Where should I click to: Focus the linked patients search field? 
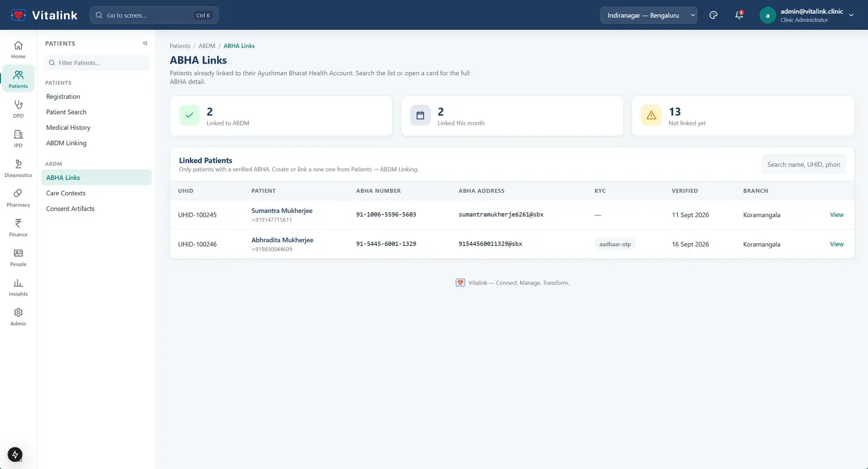(803, 164)
